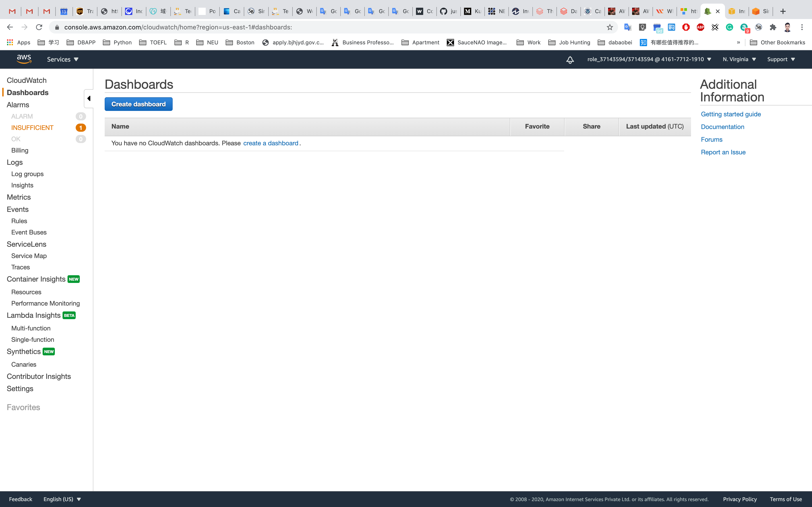Open the AdBlock Plus extension icon
The height and width of the screenshot is (507, 812).
700,27
